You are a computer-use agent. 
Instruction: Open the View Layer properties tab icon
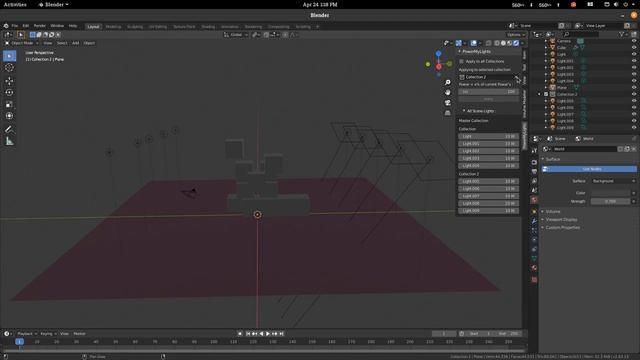tap(534, 181)
